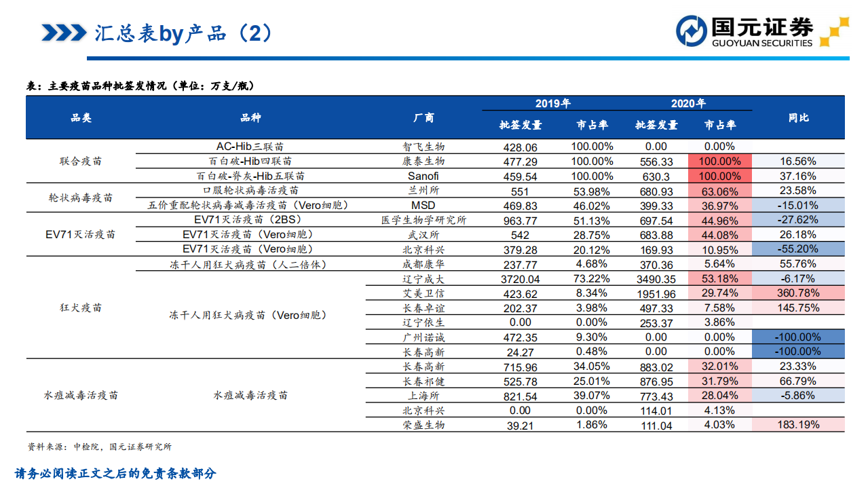Click the 品种 column header
868x488 pixels.
coord(250,117)
